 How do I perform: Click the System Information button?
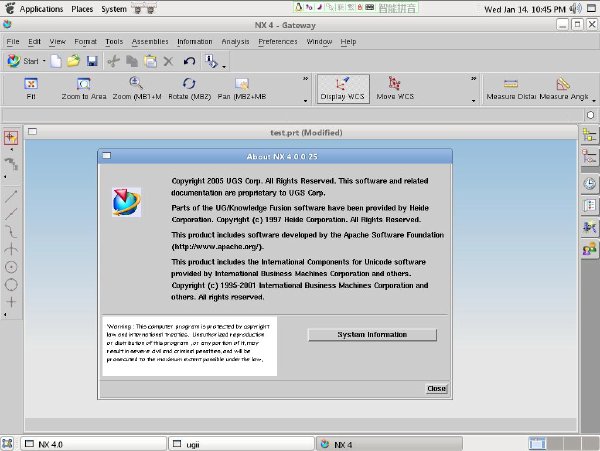[372, 335]
